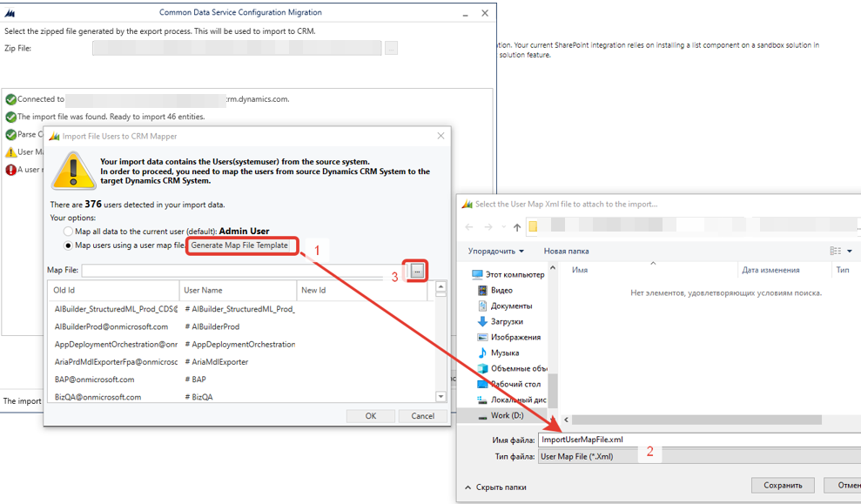Screen dimensions: 861x504
Task: Click the warning triangle beside User M status
Action: (x=10, y=152)
